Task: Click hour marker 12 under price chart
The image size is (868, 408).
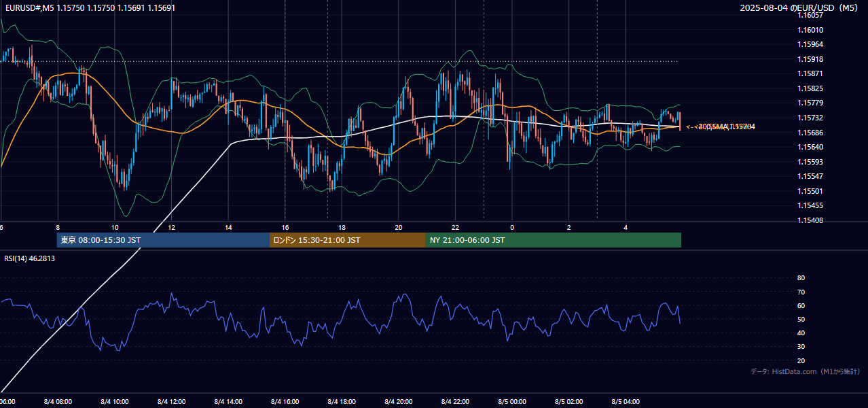Action: pyautogui.click(x=171, y=228)
